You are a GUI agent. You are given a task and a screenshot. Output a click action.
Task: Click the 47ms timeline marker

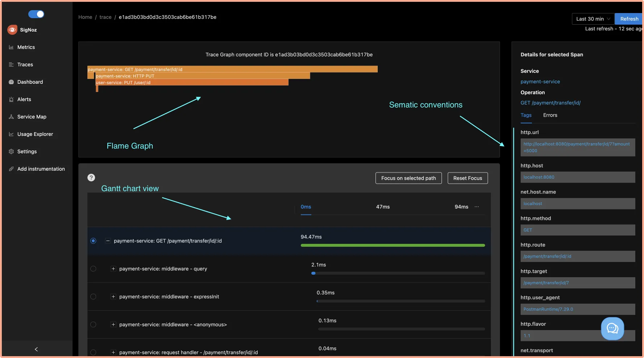383,207
